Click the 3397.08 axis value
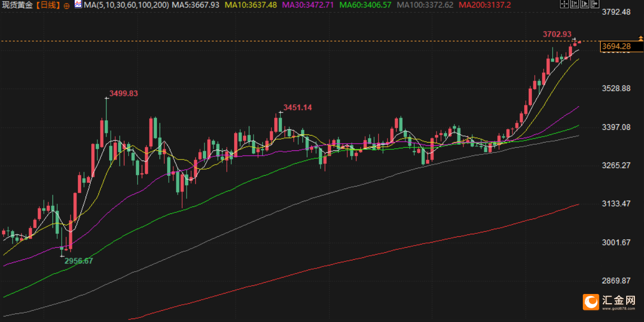Screen dimensions: 644x322 click(616, 127)
